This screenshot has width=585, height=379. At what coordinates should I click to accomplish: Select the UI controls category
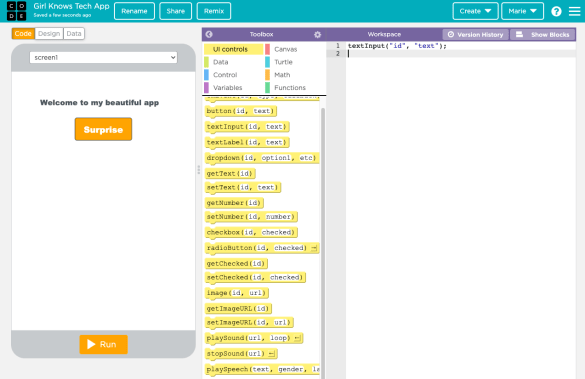(x=233, y=49)
